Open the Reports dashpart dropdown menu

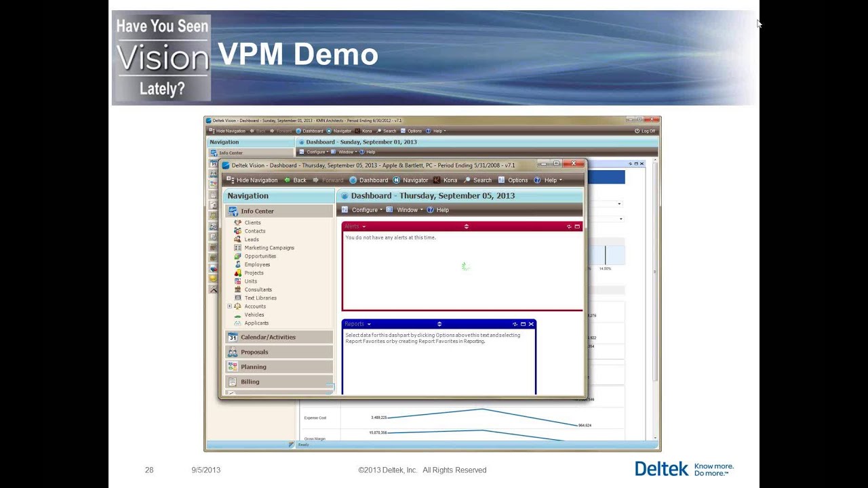click(x=368, y=324)
